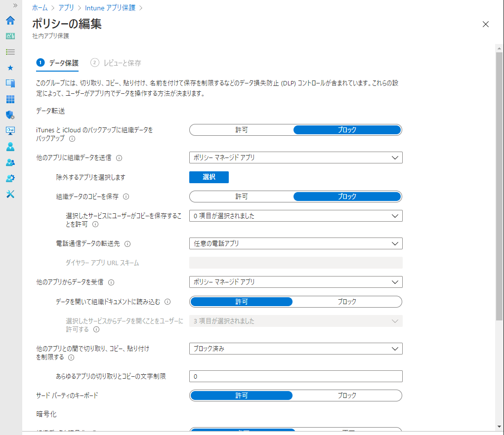Set データを開いて組織ドキュメントに読み込む to 許可
The image size is (504, 435).
coord(242,302)
